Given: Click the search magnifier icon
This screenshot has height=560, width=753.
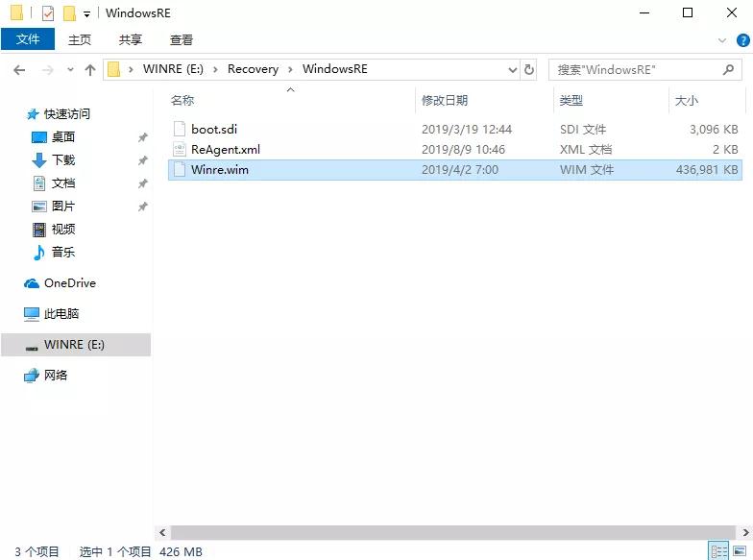Looking at the screenshot, I should 729,69.
